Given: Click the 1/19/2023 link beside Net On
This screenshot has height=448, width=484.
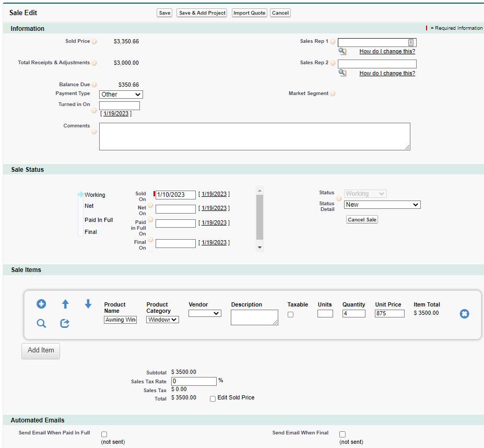Looking at the screenshot, I should 214,208.
